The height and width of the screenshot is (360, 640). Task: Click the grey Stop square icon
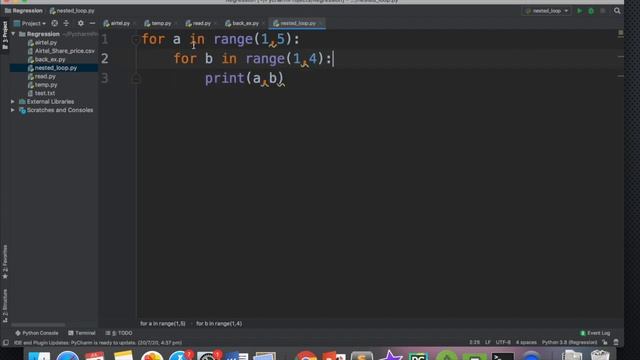[602, 11]
